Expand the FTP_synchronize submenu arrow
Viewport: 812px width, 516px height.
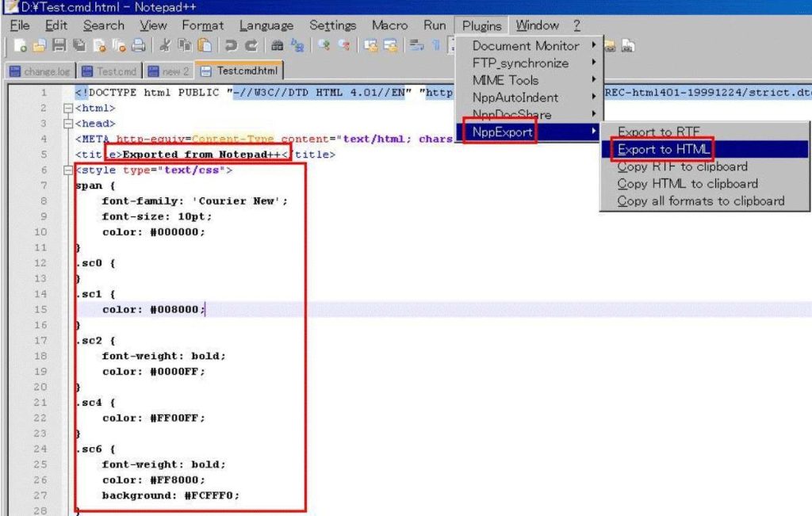[x=593, y=63]
